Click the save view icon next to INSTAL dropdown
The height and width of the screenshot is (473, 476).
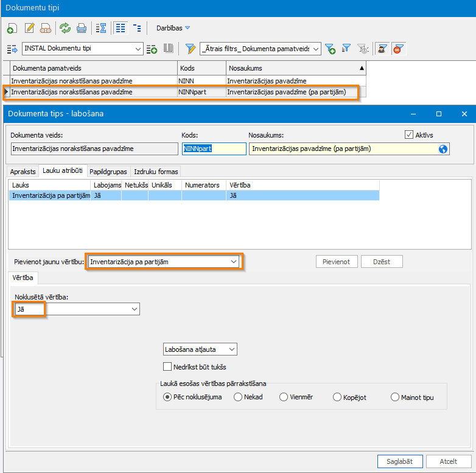tap(152, 49)
